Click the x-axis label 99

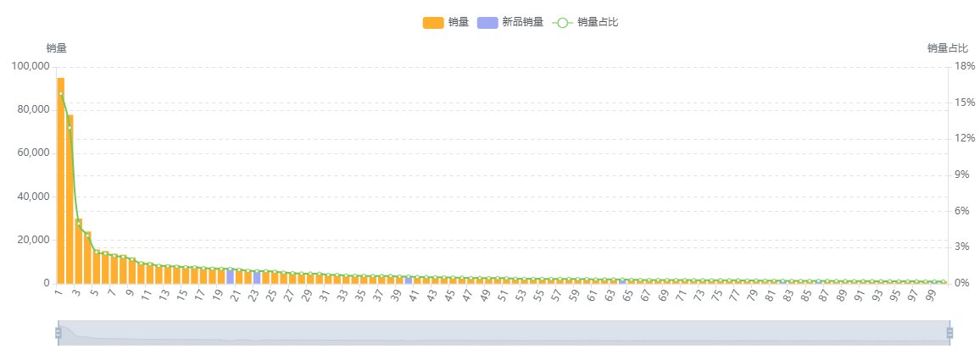coord(931,296)
